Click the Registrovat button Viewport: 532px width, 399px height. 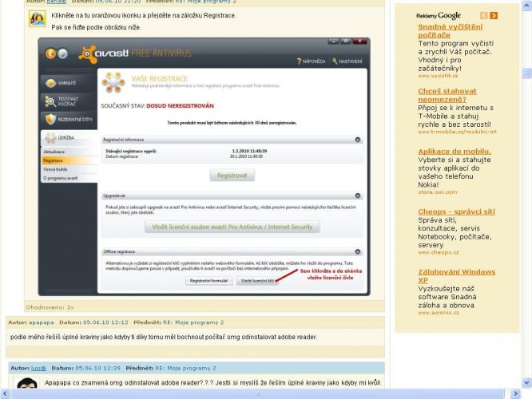pos(232,176)
